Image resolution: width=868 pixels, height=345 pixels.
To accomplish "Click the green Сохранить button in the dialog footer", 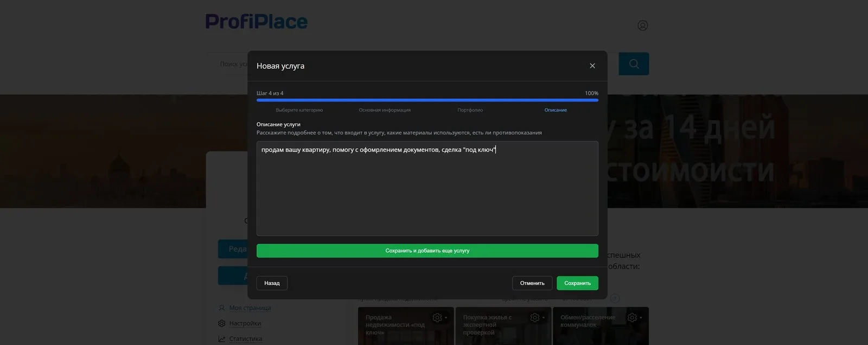I will (x=577, y=283).
